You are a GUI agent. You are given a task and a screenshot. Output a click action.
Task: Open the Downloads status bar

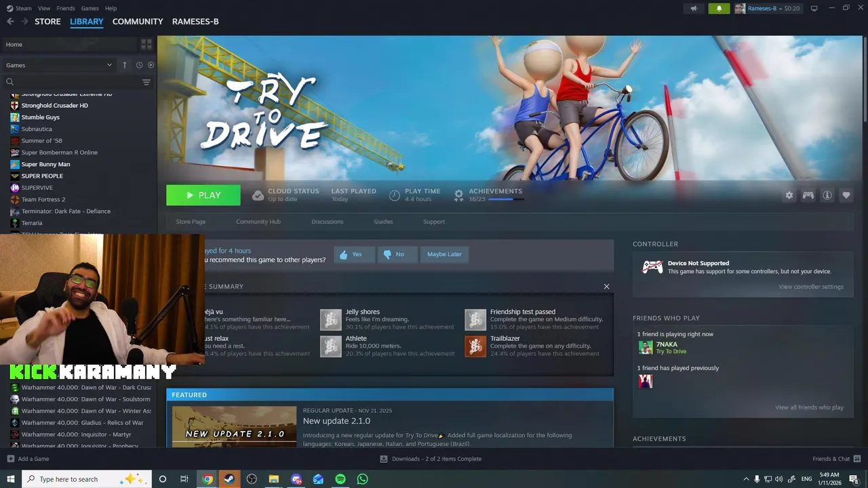tap(431, 459)
